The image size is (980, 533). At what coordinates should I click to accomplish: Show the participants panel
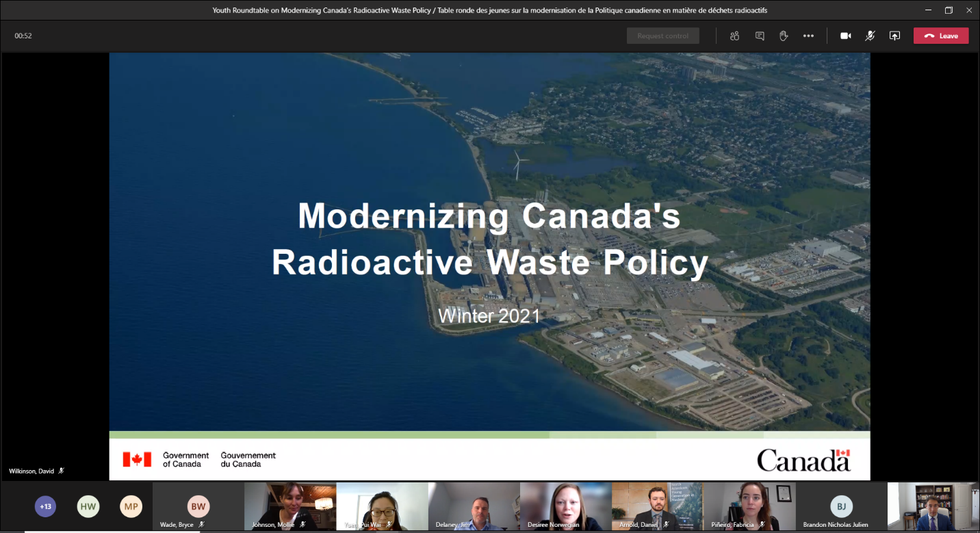[734, 36]
